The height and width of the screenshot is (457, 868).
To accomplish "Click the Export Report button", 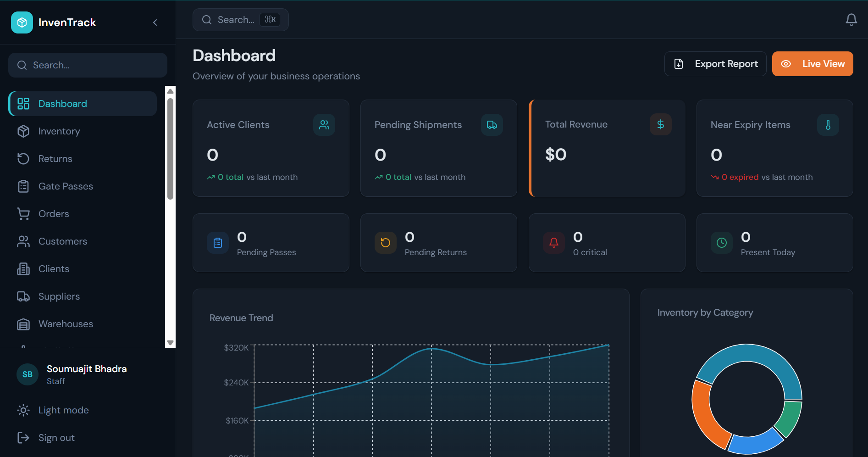I will pyautogui.click(x=715, y=64).
